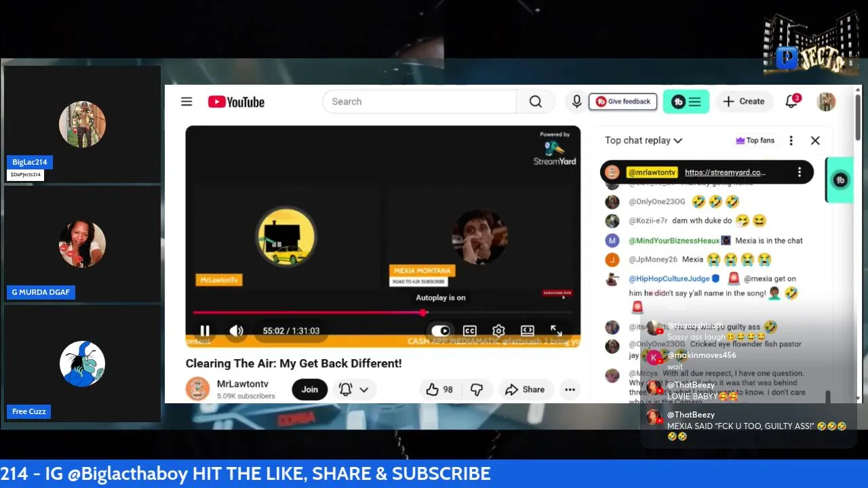Viewport: 868px width, 488px height.
Task: Click the 55:02 / 1:31:03 time display
Action: (x=291, y=331)
